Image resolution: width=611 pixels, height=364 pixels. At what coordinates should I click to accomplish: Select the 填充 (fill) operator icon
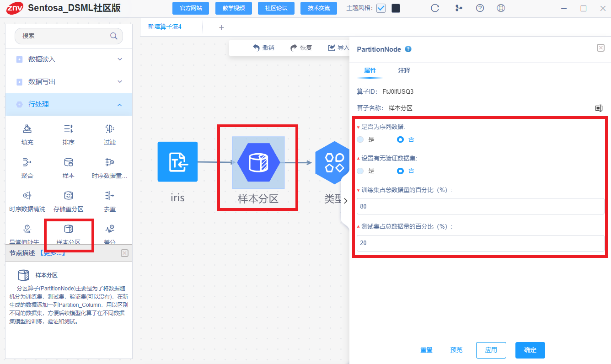(x=27, y=128)
